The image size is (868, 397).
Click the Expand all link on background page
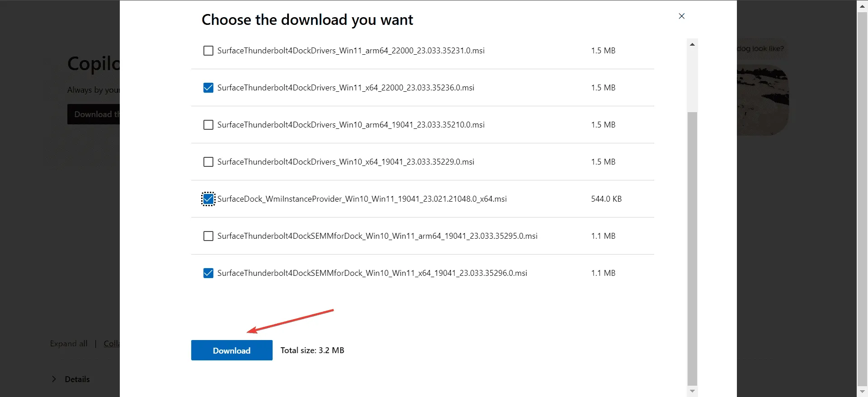pos(69,344)
